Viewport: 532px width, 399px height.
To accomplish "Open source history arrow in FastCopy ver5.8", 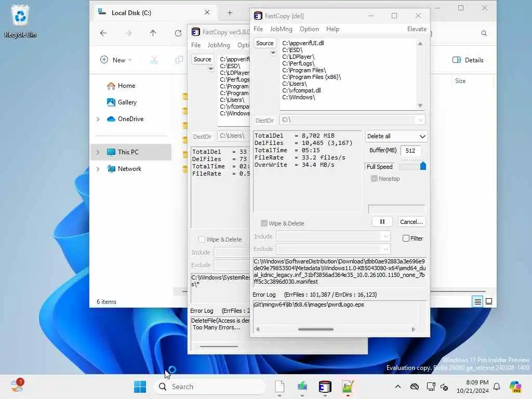I will 211,69.
